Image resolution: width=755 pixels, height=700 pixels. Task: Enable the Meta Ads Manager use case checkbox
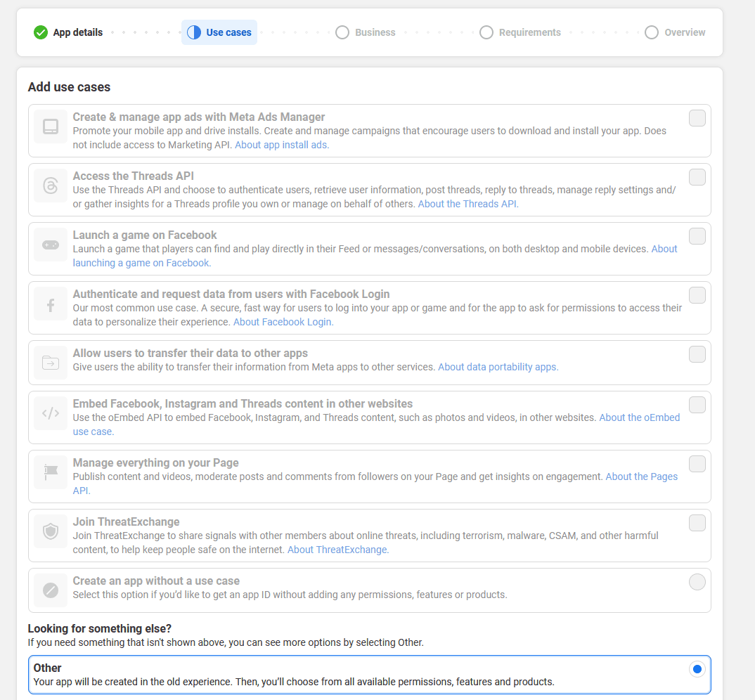coord(697,118)
